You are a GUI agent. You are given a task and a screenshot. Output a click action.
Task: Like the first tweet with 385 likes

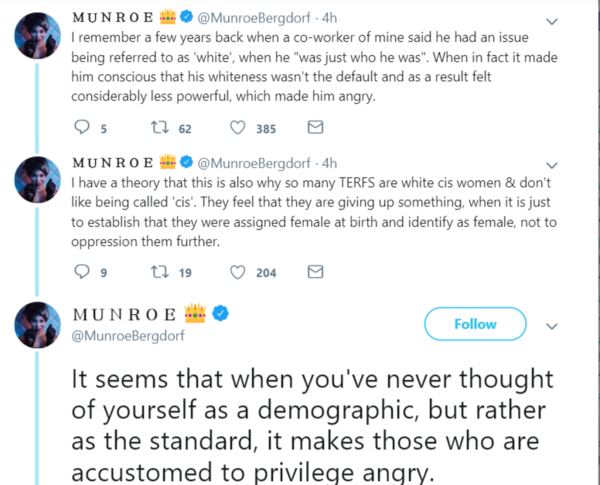(x=238, y=127)
